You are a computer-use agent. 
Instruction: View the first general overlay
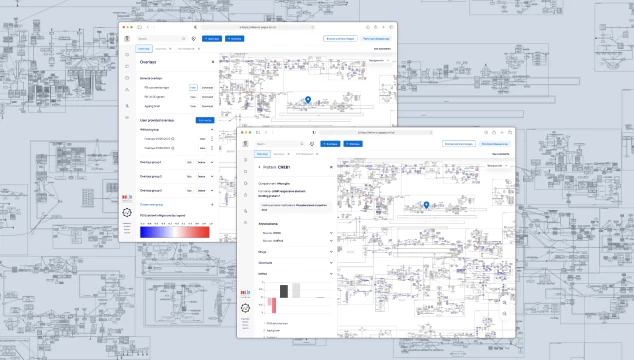tap(193, 87)
